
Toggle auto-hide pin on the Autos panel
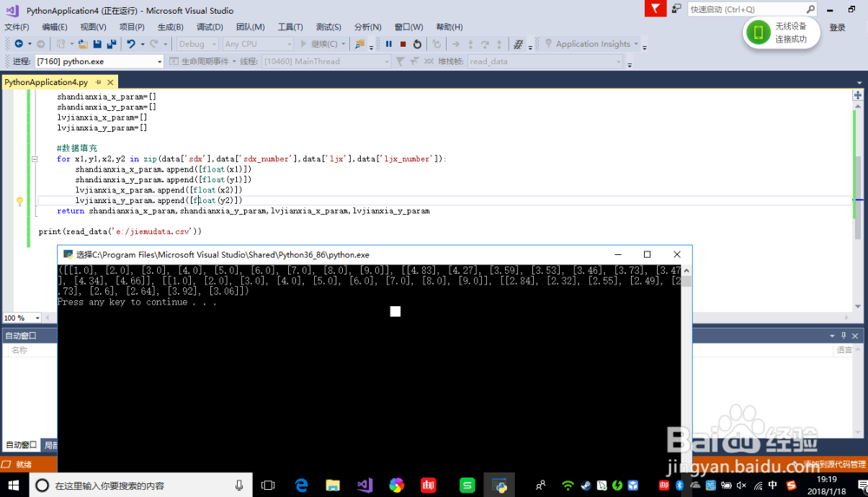pos(844,336)
